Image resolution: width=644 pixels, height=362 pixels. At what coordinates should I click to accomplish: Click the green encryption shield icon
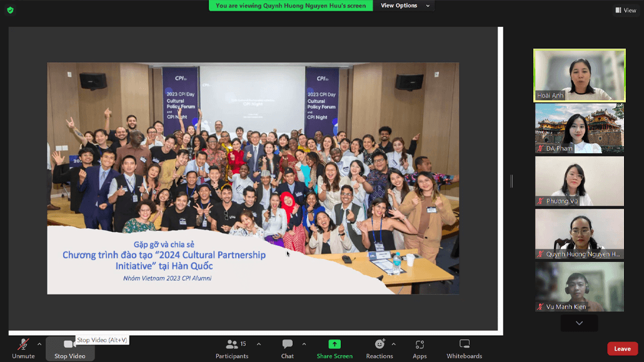coord(10,10)
